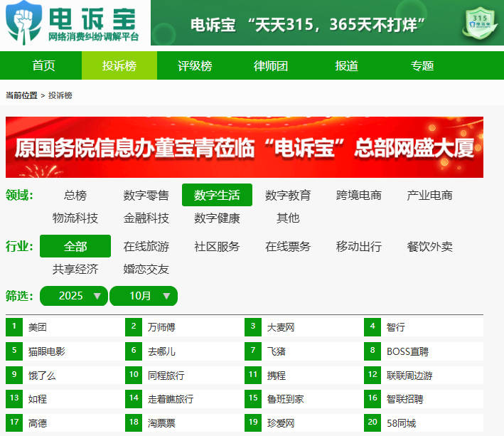Choose 其他 domain filter
This screenshot has height=436, width=504.
coord(288,218)
